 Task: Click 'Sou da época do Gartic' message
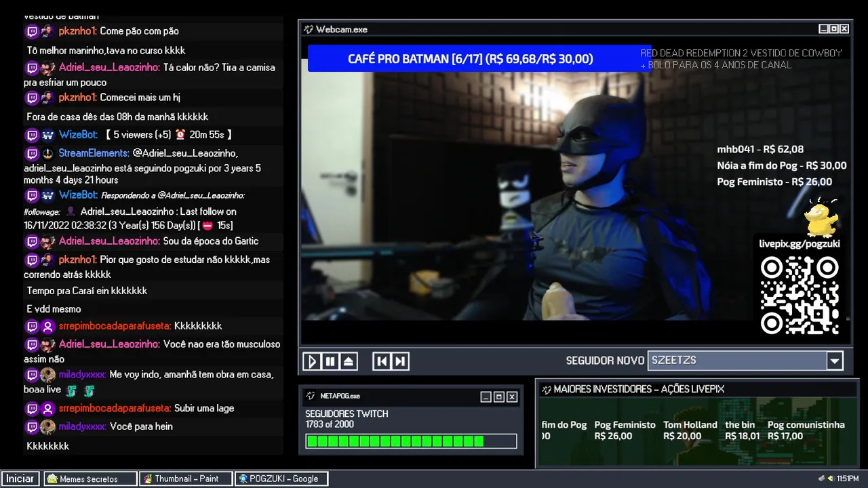point(211,241)
